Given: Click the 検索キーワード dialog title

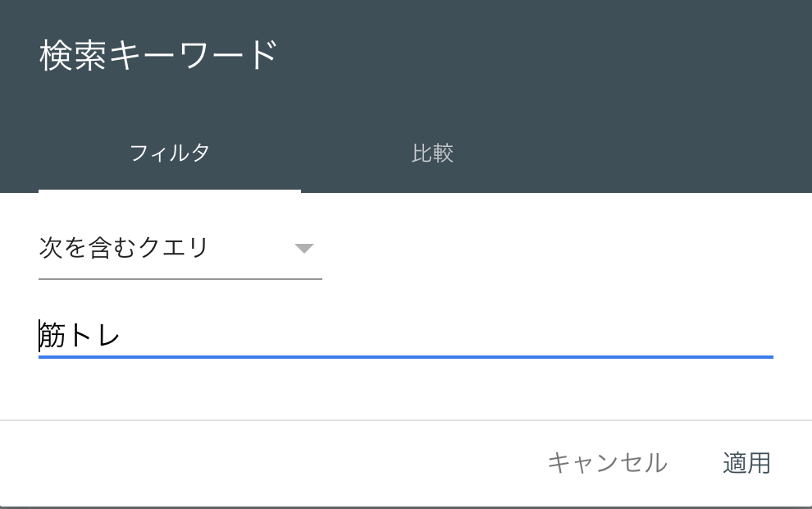Looking at the screenshot, I should pos(158,56).
